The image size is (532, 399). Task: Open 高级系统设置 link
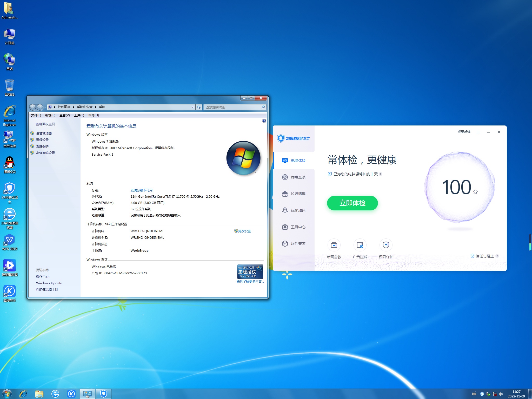tap(45, 153)
